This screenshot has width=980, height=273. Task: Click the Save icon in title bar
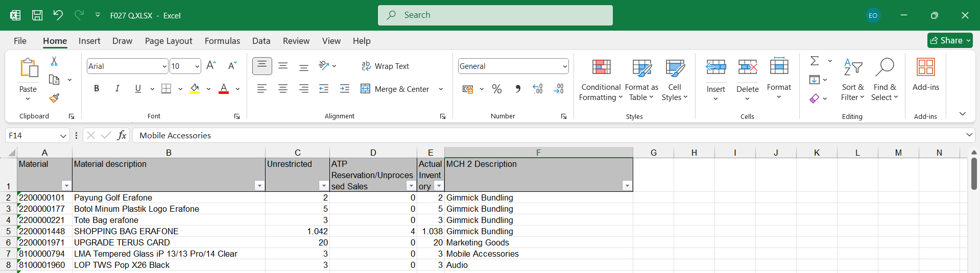(37, 15)
